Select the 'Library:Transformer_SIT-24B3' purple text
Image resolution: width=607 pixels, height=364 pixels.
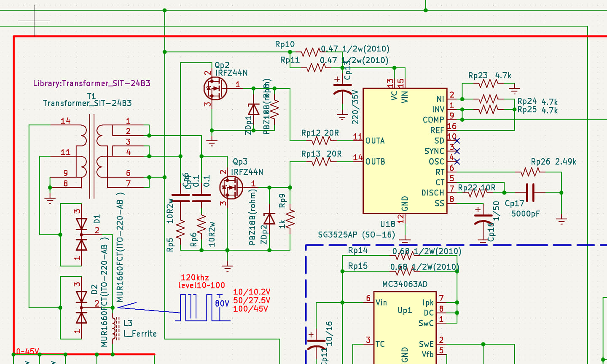coord(91,83)
